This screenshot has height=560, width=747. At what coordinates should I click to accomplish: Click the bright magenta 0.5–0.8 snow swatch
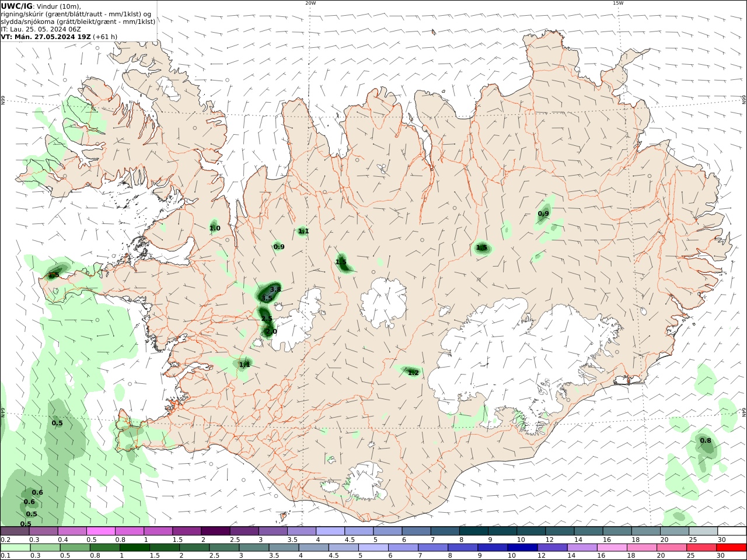[101, 531]
